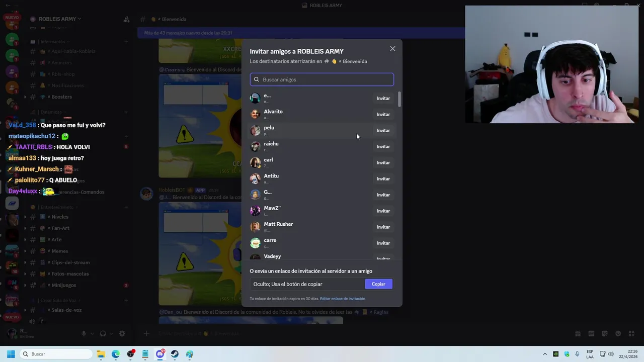Click the new messages banner at top
Screen dimensions: 644x362
pos(302,33)
